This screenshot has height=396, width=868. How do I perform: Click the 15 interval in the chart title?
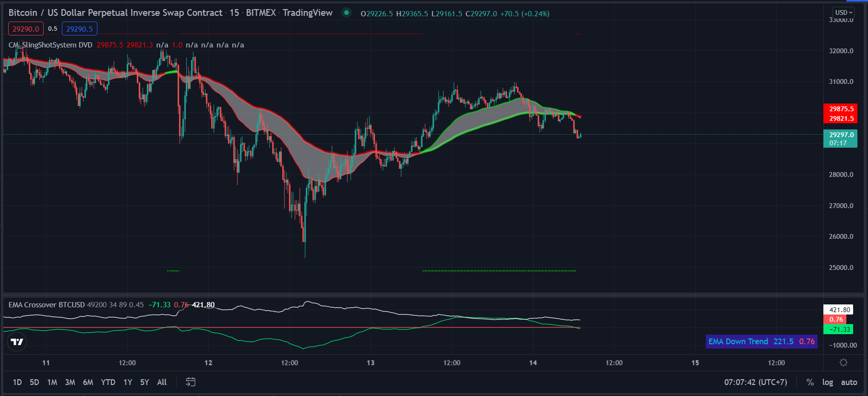click(234, 12)
